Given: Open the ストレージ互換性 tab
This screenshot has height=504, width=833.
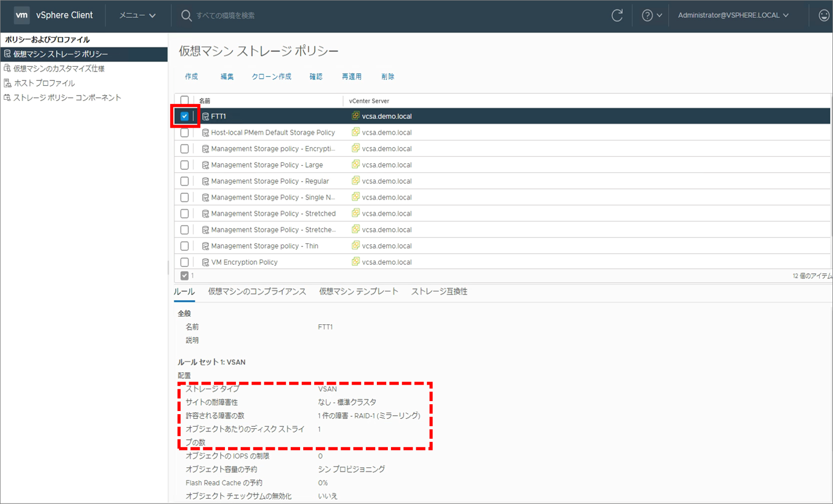Looking at the screenshot, I should coord(439,292).
